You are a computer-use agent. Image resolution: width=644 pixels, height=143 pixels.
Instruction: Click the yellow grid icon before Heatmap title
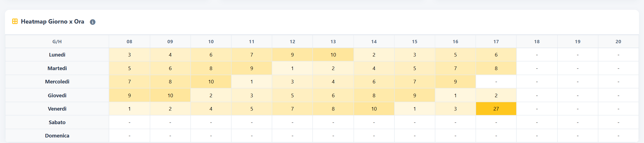coord(15,21)
